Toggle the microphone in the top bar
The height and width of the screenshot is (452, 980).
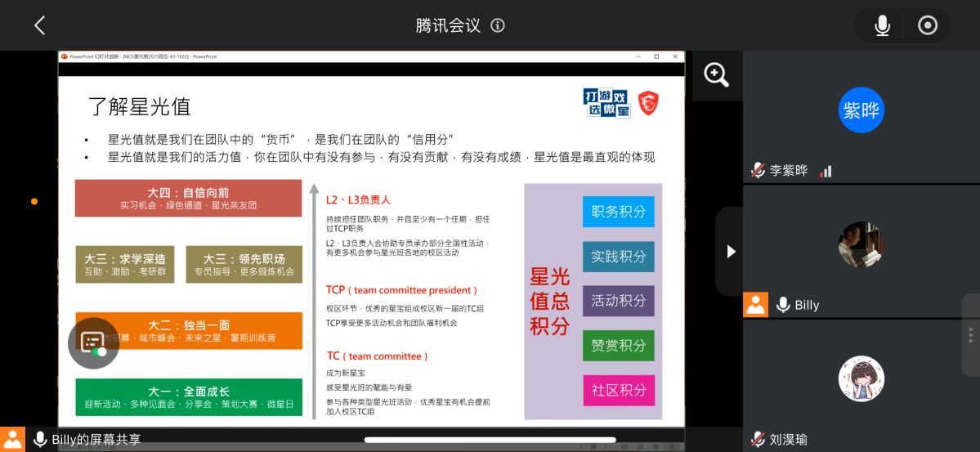882,25
